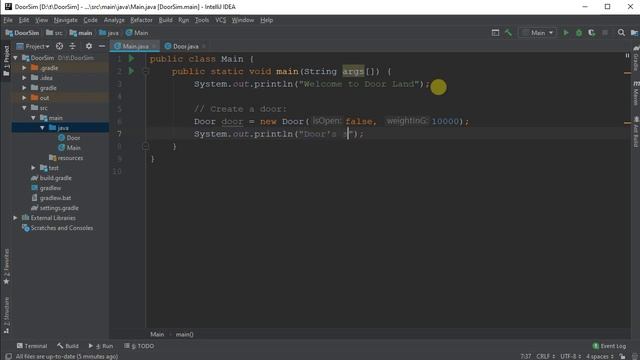Click run gutter arrow beside main method line
This screenshot has width=640, height=360.
pyautogui.click(x=131, y=71)
